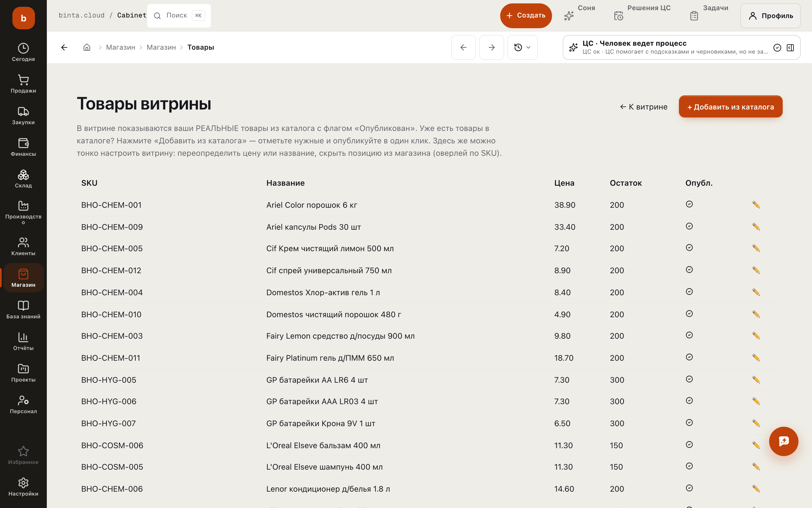Edit the Lenor кондиционер row
The image size is (812, 508).
[x=756, y=489]
